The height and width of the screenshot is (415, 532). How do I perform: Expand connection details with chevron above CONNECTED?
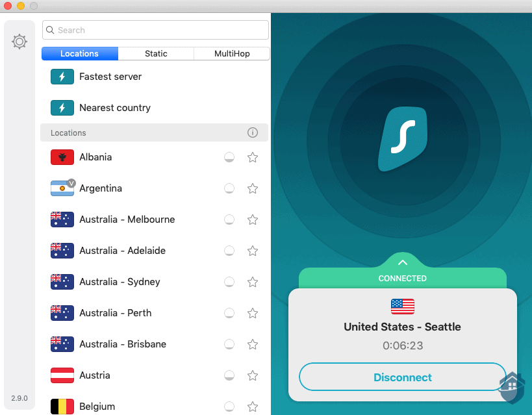point(402,262)
